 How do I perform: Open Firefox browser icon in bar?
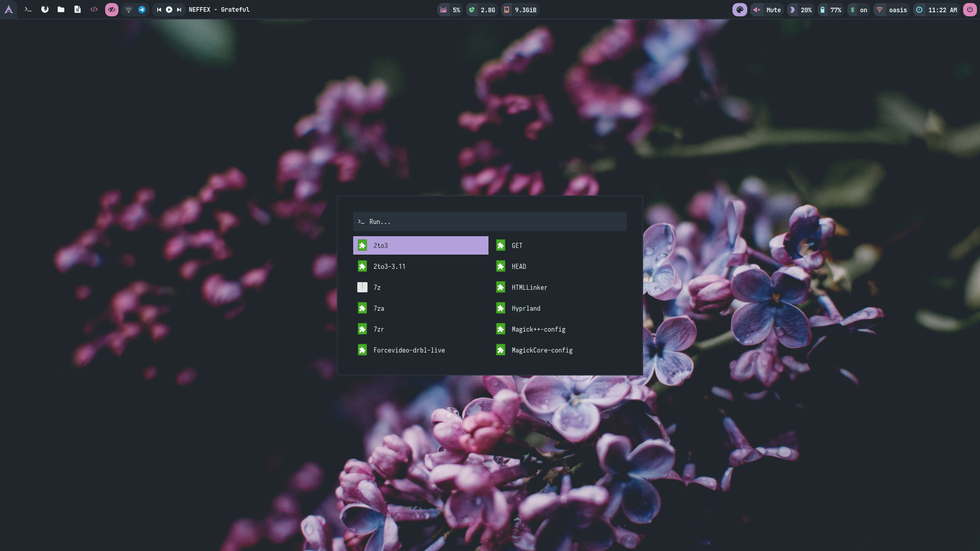(x=45, y=10)
